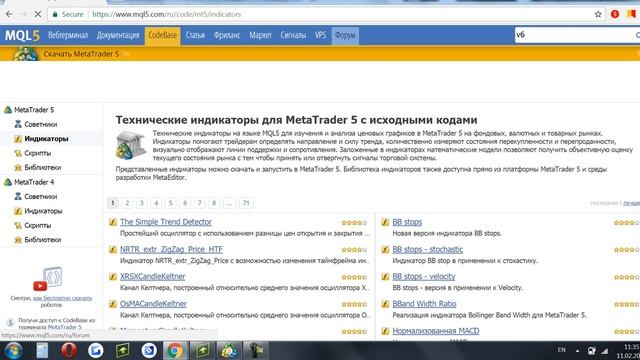Click the MQL5 logo

point(22,36)
